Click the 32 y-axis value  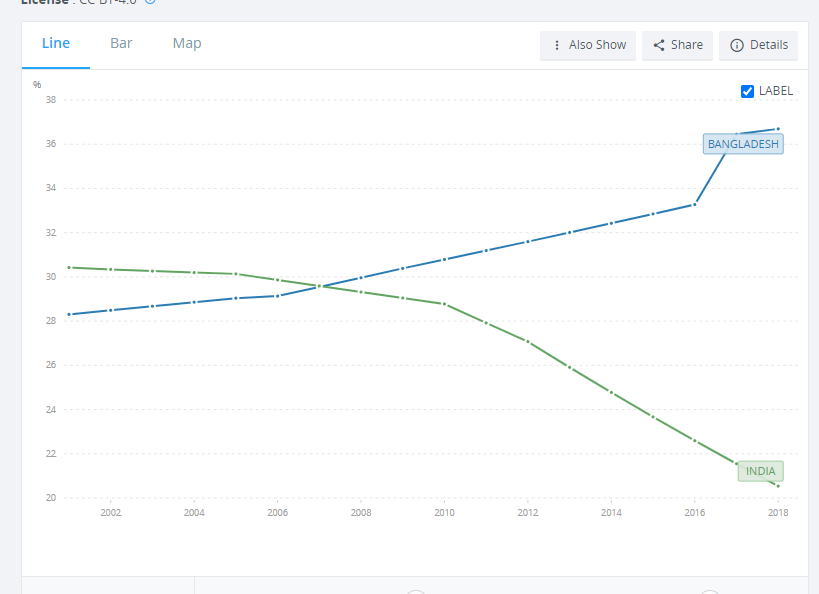click(x=51, y=232)
